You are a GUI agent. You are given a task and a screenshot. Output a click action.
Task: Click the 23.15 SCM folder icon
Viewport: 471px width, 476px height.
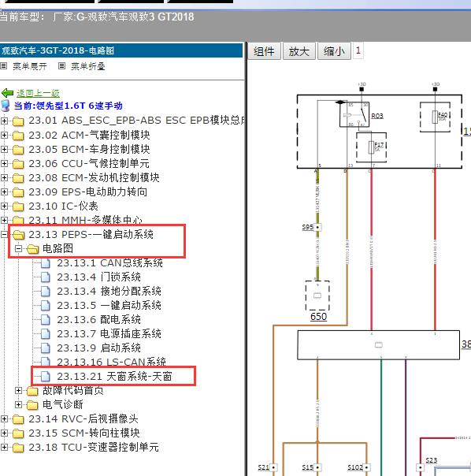18,433
